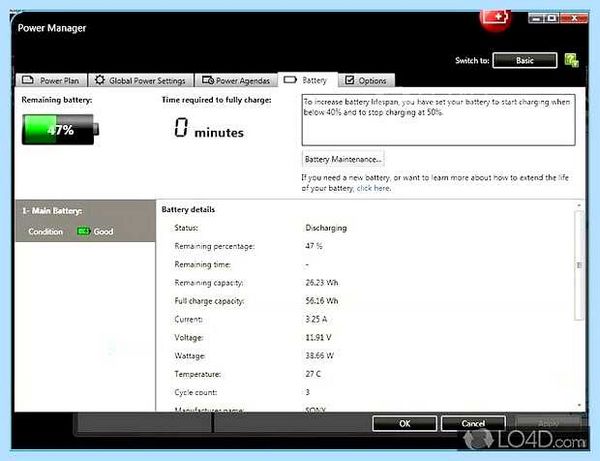The image size is (600, 461).
Task: Go to the Power Agendas tab
Action: pyautogui.click(x=236, y=80)
